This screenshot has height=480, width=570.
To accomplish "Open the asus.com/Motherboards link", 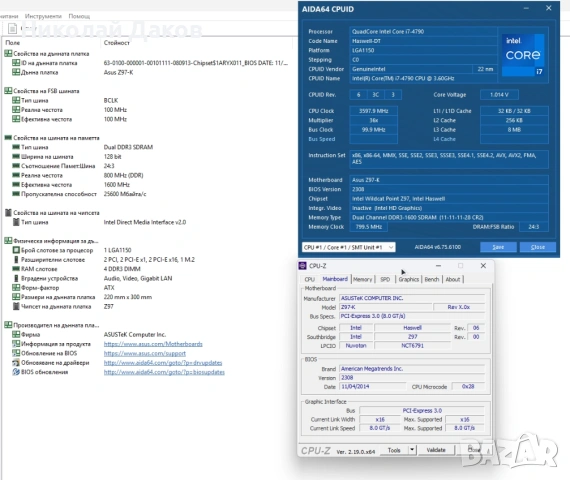I will tap(153, 344).
